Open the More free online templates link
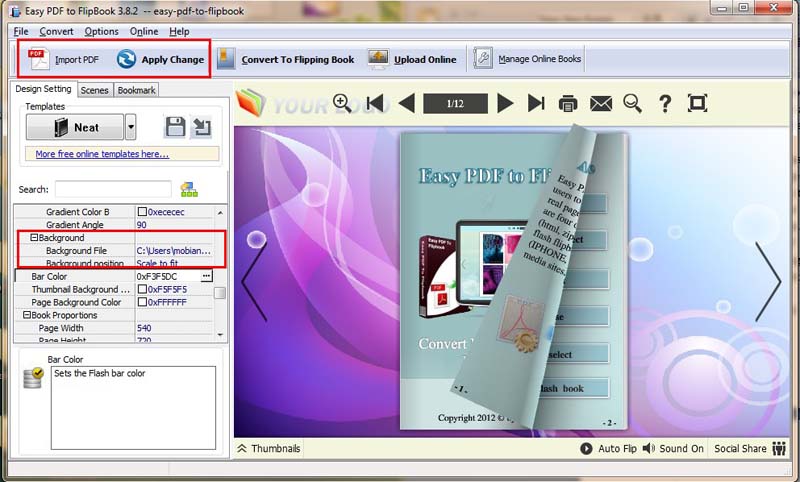The width and height of the screenshot is (800, 482). point(102,154)
